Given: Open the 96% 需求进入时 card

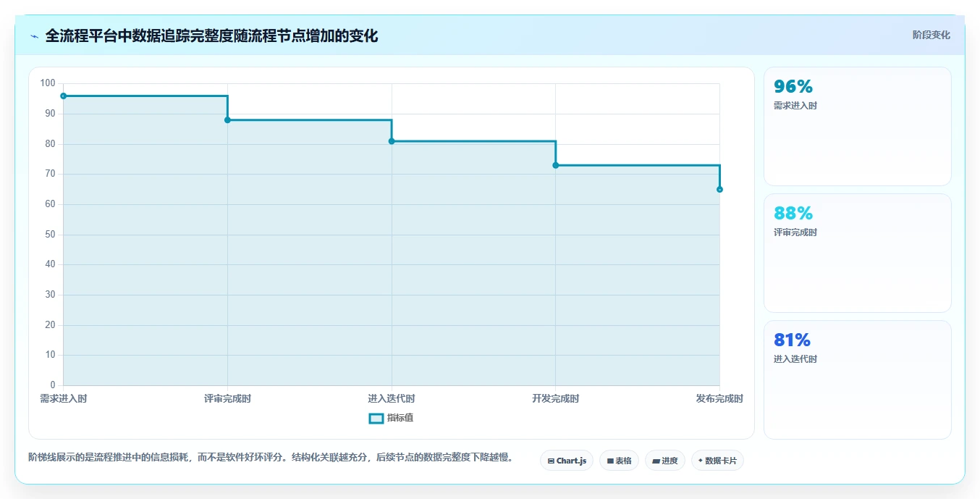Looking at the screenshot, I should [857, 126].
